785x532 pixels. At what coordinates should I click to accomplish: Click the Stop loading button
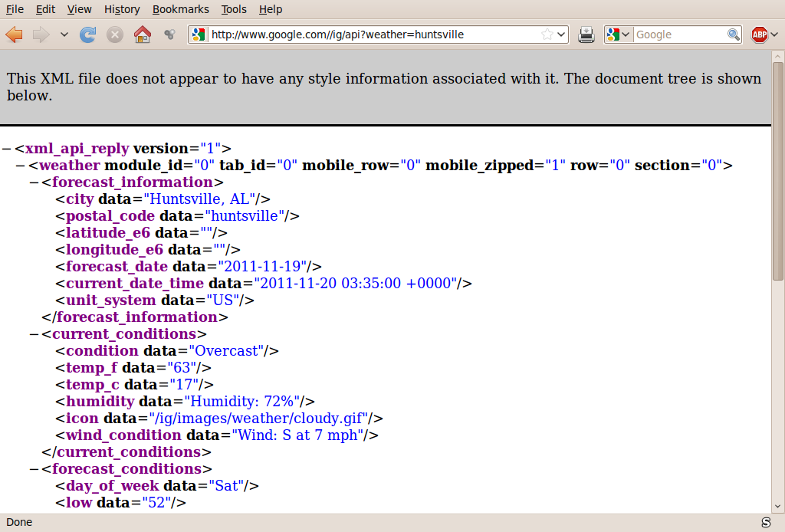click(113, 34)
